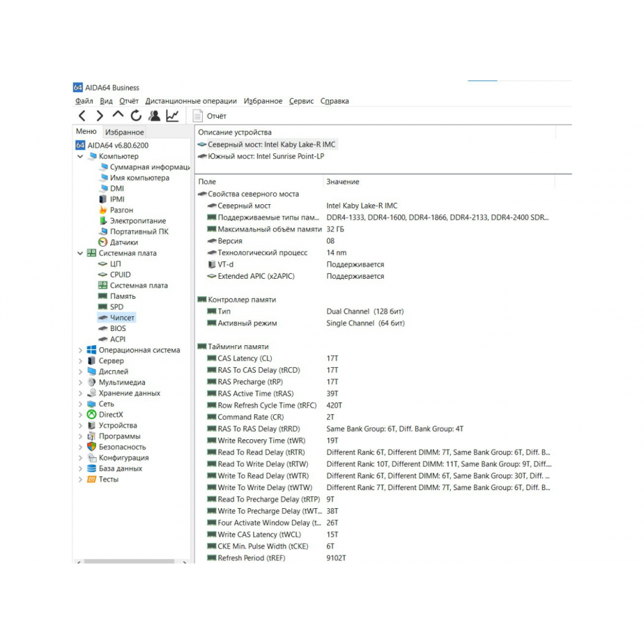Open the Дистанционные операции menu
The height and width of the screenshot is (644, 644).
pos(191,101)
